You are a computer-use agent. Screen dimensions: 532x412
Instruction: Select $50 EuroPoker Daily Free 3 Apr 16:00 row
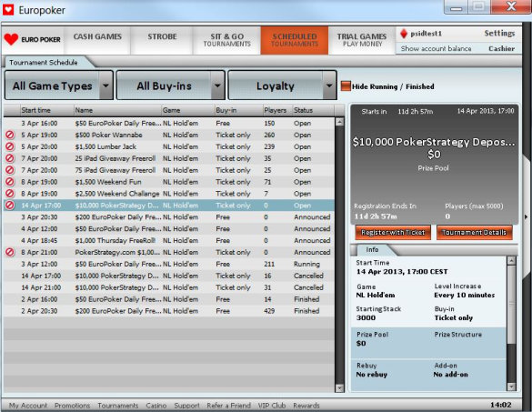[169, 123]
